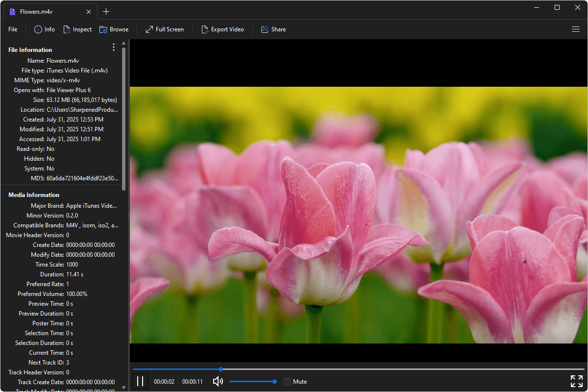Open a new tab with the plus icon
This screenshot has width=588, height=392.
pyautogui.click(x=106, y=12)
